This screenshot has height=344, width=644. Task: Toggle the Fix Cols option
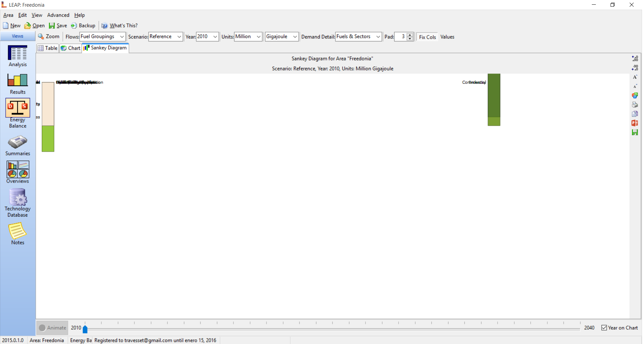point(427,37)
